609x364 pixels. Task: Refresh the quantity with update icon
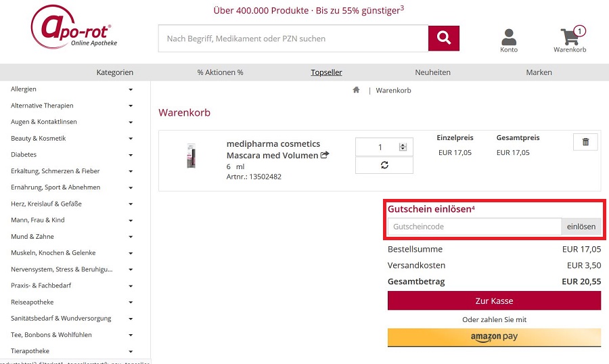(x=384, y=165)
